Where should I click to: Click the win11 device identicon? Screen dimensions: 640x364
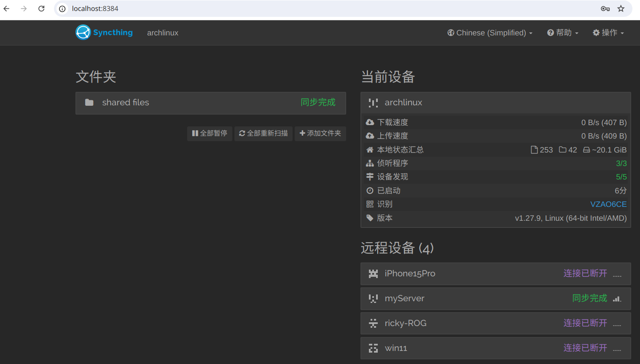(x=373, y=348)
